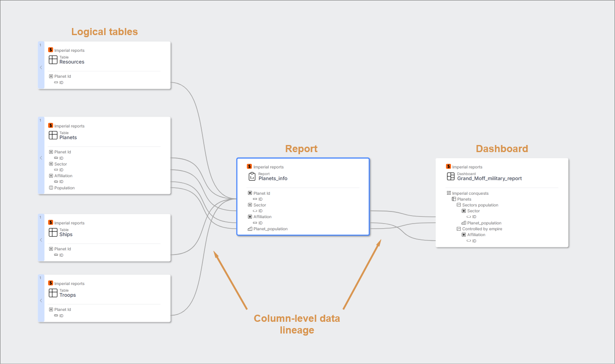Click the Planet Id dimension icon in Planets_info

pos(250,193)
